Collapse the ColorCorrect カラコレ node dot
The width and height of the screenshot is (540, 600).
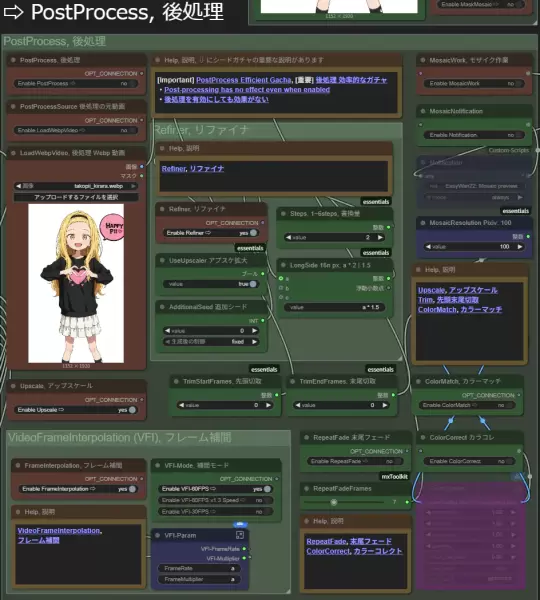tap(423, 437)
